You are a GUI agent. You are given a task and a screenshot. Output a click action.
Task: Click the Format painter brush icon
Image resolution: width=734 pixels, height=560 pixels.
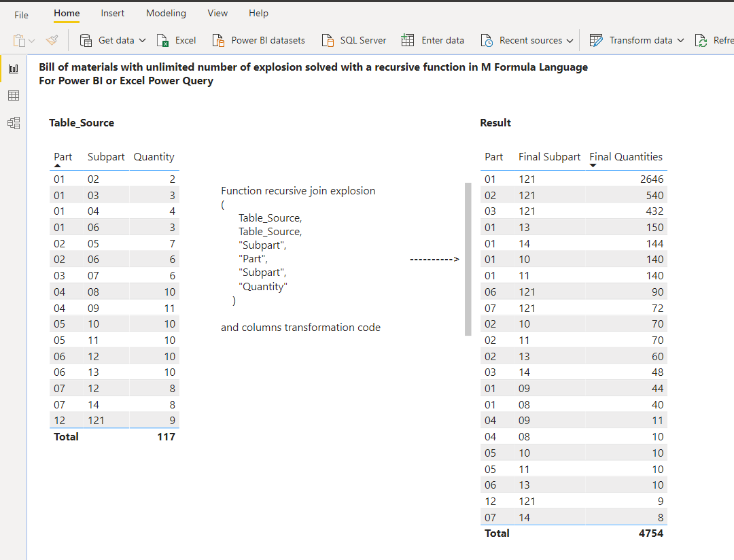(52, 41)
